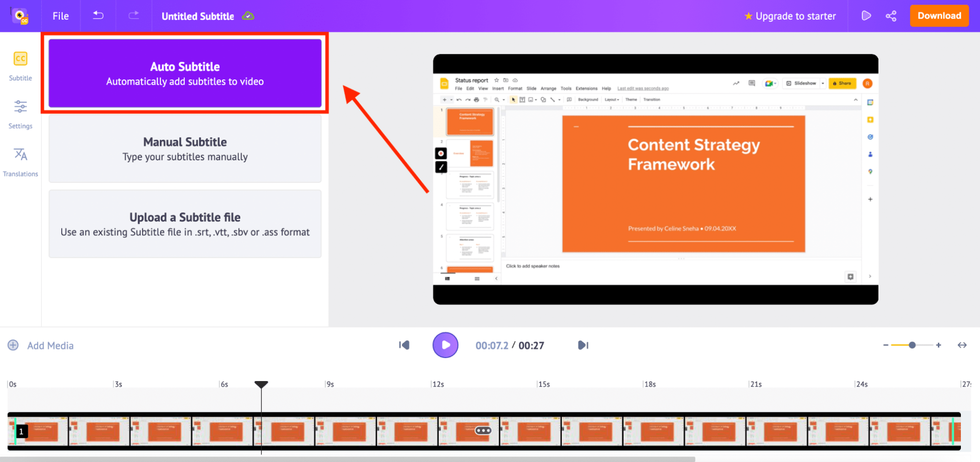This screenshot has width=980, height=462.
Task: Choose Upload a Subtitle file
Action: pos(185,224)
